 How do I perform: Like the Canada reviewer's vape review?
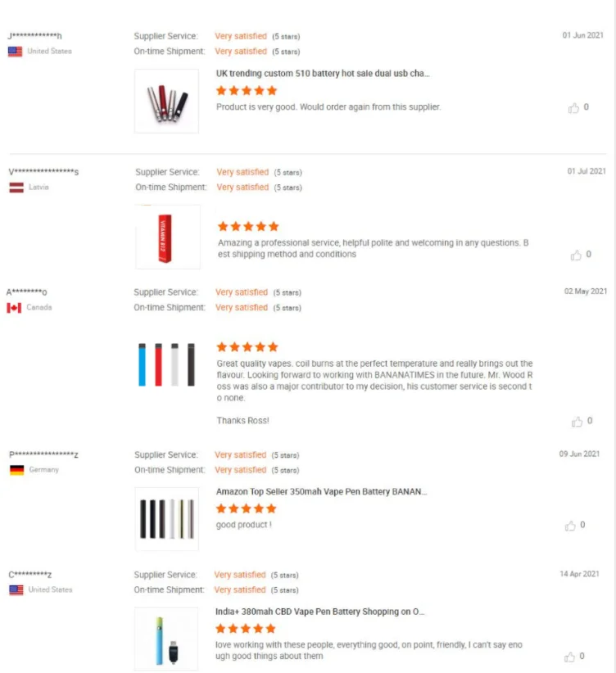[577, 422]
